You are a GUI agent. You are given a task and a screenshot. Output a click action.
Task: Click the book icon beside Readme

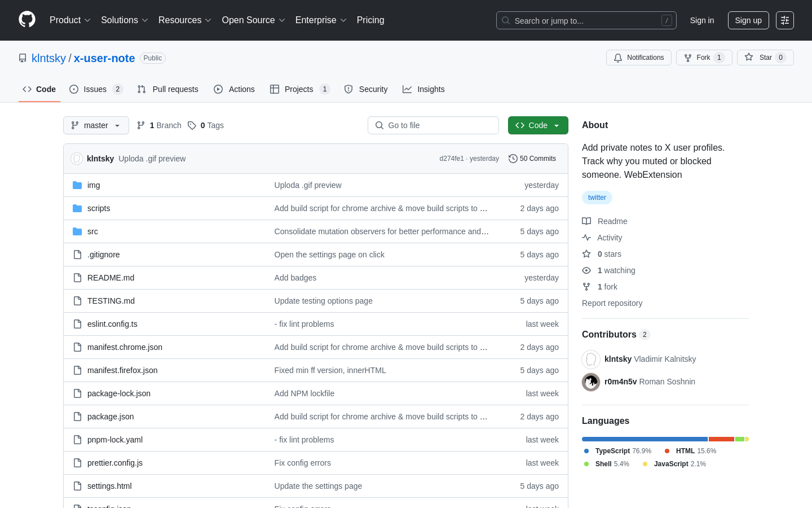(x=586, y=221)
